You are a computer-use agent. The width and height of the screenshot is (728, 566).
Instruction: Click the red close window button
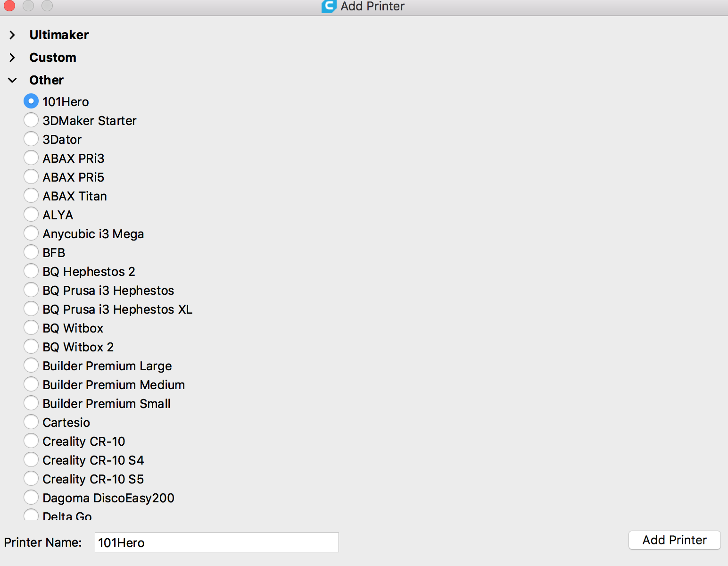9,6
